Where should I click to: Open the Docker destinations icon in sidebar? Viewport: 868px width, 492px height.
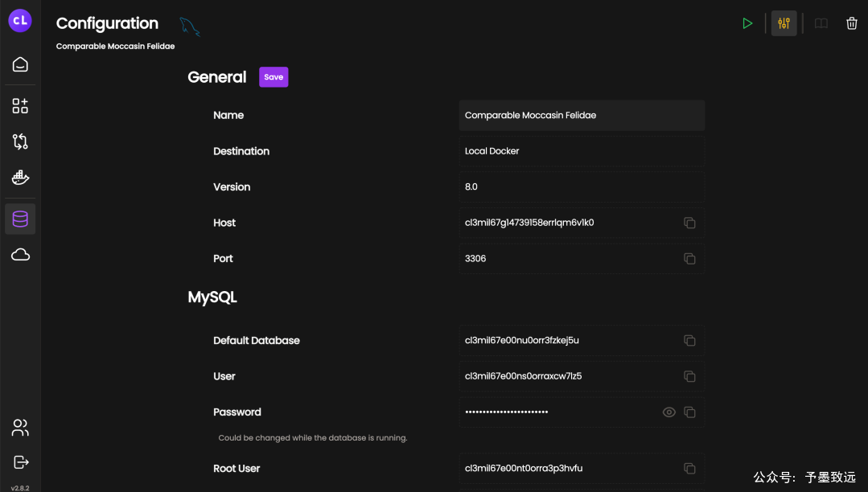[x=20, y=177]
